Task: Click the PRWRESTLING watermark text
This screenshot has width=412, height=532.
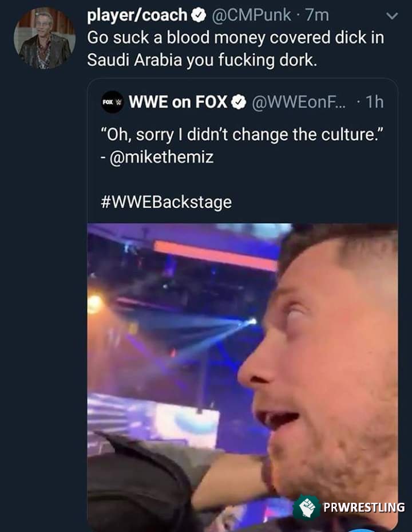Action: tap(363, 507)
